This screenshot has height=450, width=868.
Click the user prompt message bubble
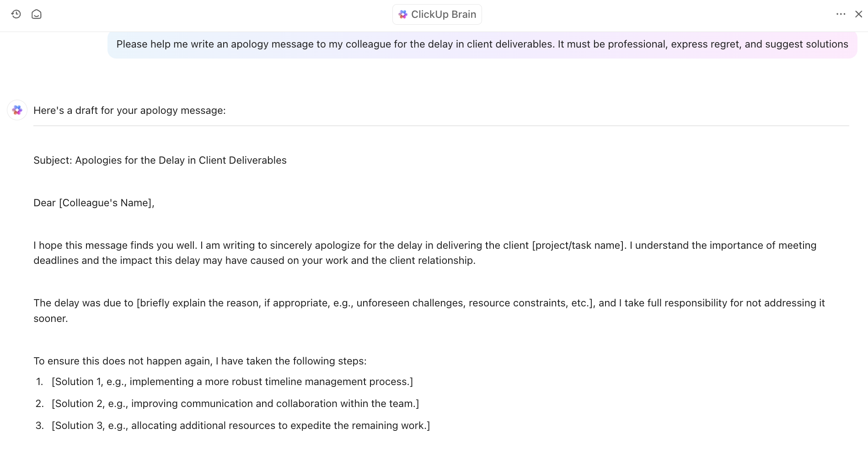(482, 44)
